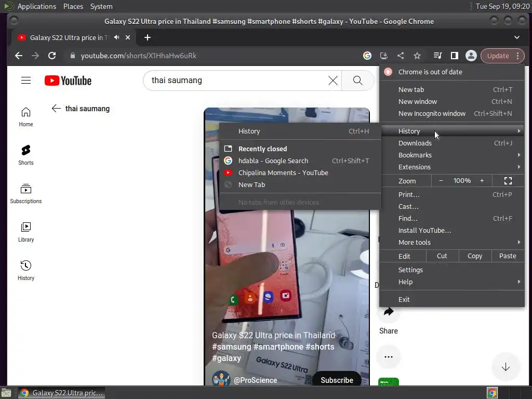Click the YouTube logo
The width and height of the screenshot is (532, 399).
coord(68,81)
